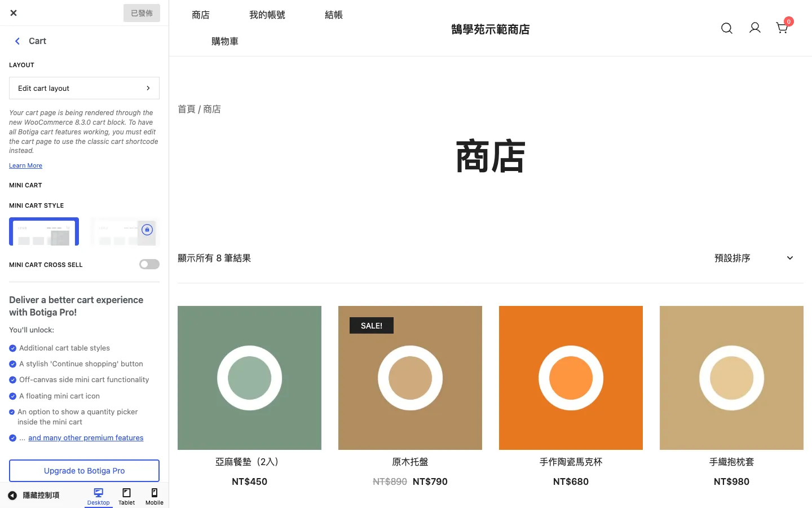Select the locked second mini cart style
This screenshot has height=508, width=812.
tap(125, 231)
